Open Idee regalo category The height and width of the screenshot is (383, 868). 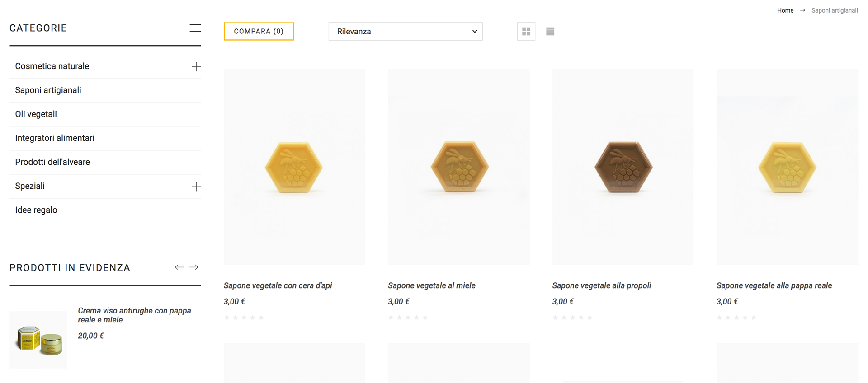[36, 210]
